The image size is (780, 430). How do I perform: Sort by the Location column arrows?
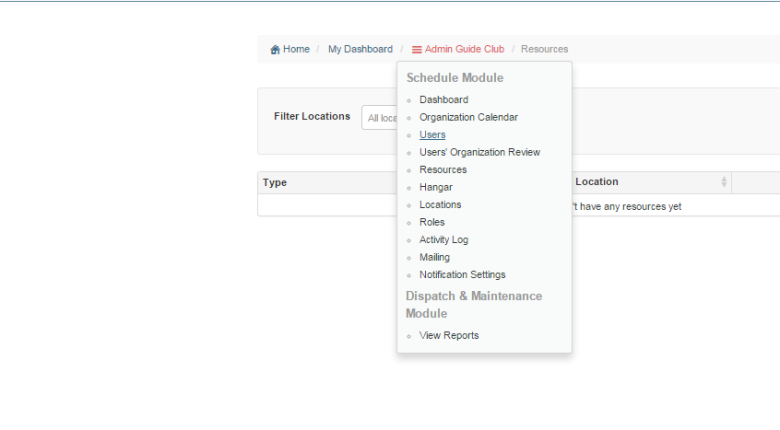click(724, 182)
